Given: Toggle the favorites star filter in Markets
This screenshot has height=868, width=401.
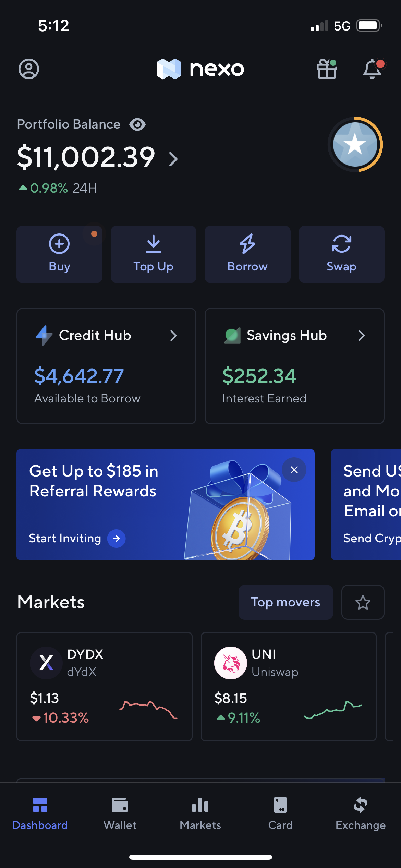Looking at the screenshot, I should (x=363, y=602).
